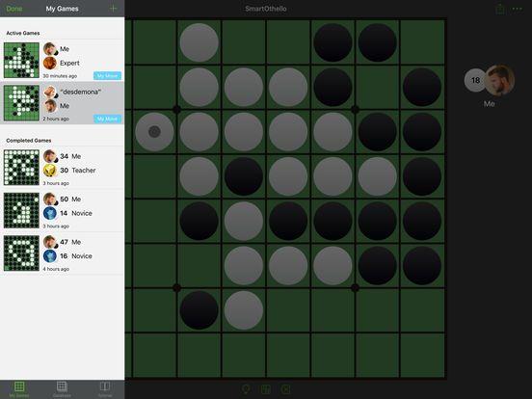Click the gray disc with center dot marker

click(x=154, y=132)
